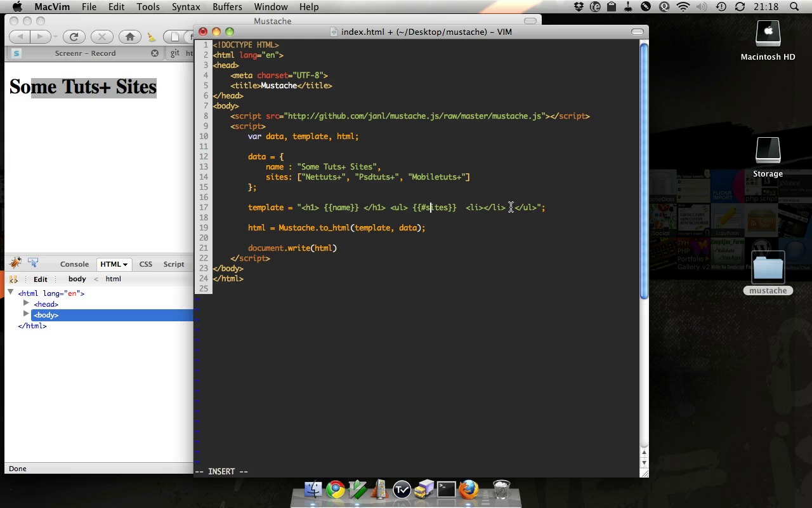The height and width of the screenshot is (508, 812).
Task: Click the MacVim toolbar toggle pill button
Action: [638, 32]
